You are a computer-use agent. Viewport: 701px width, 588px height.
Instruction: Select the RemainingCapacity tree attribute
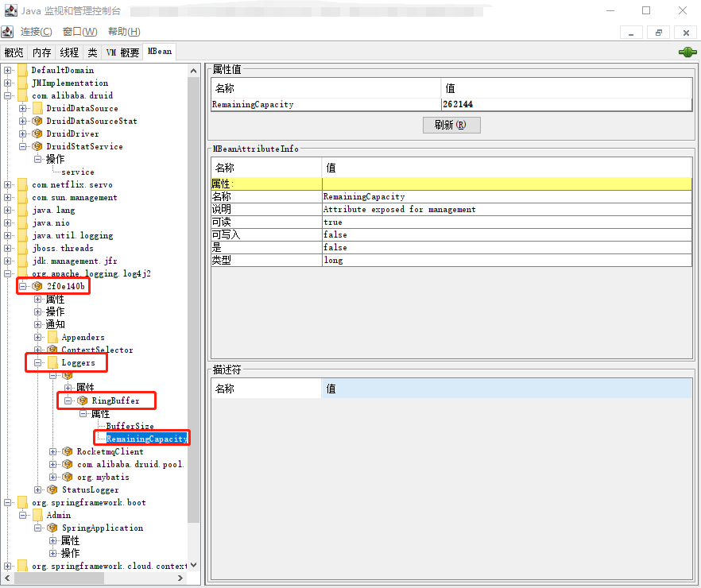[146, 439]
